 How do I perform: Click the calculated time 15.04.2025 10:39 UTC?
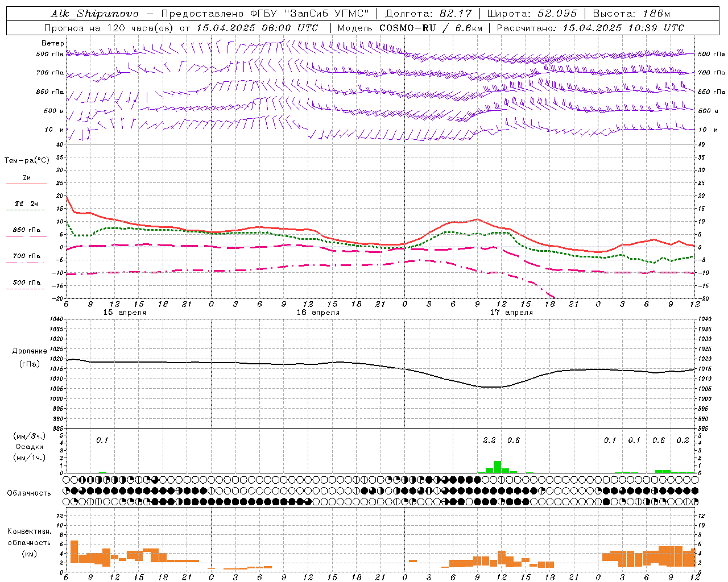click(623, 27)
